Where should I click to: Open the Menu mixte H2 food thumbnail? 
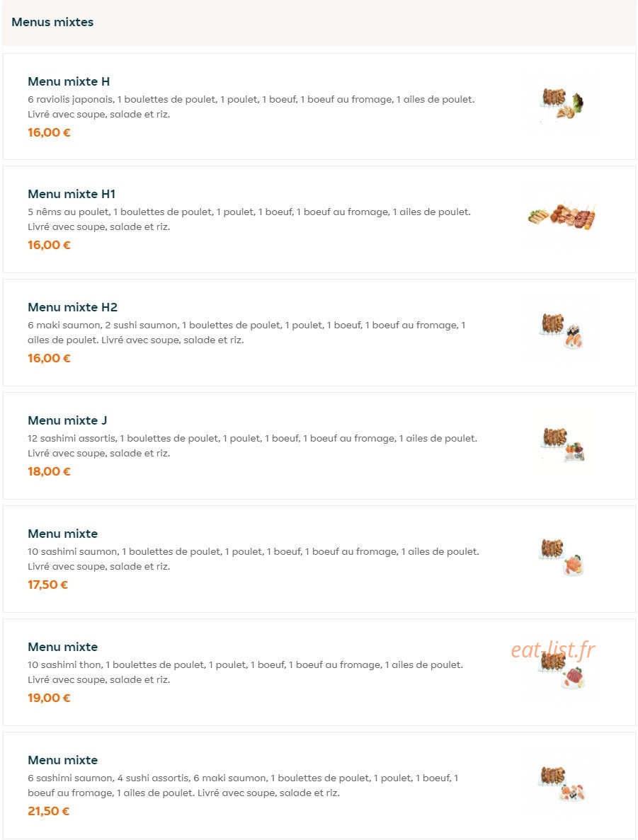tap(562, 330)
